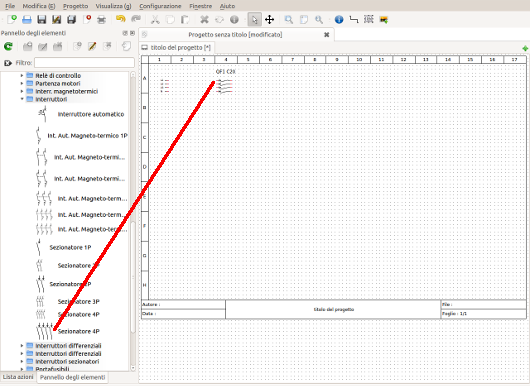Click the pencil edit element icon

(x=92, y=46)
